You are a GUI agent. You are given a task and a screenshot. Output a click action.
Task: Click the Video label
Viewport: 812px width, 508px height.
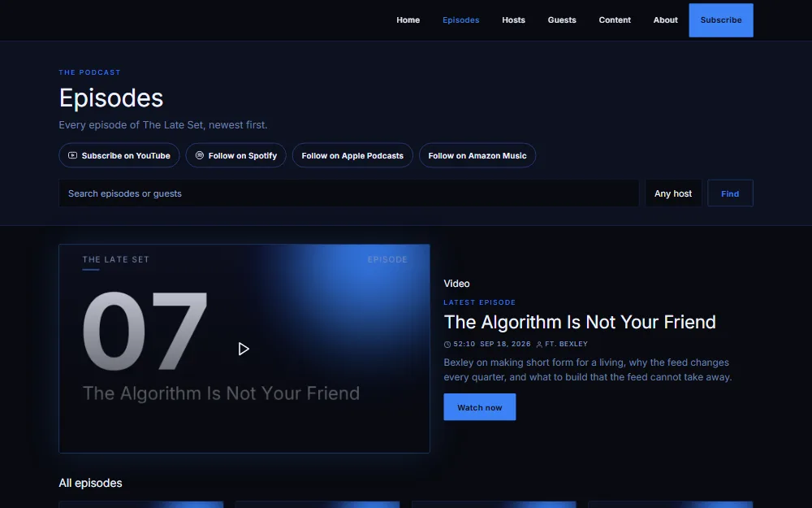pyautogui.click(x=456, y=284)
